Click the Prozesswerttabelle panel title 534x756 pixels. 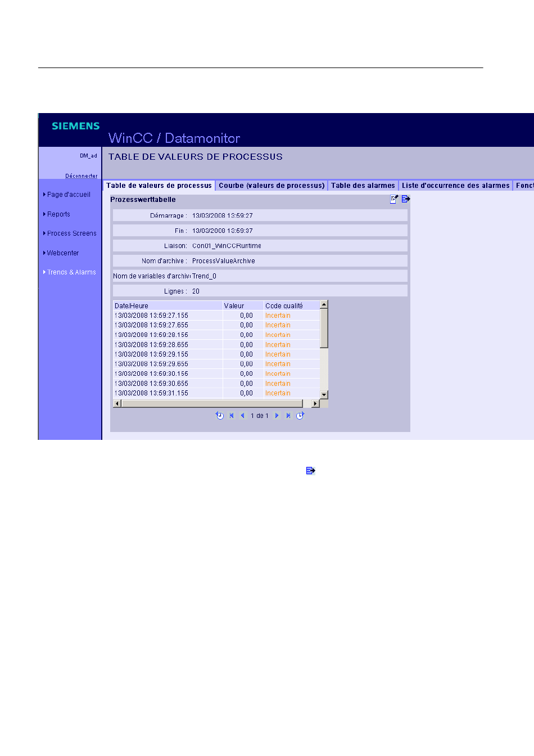click(x=143, y=200)
